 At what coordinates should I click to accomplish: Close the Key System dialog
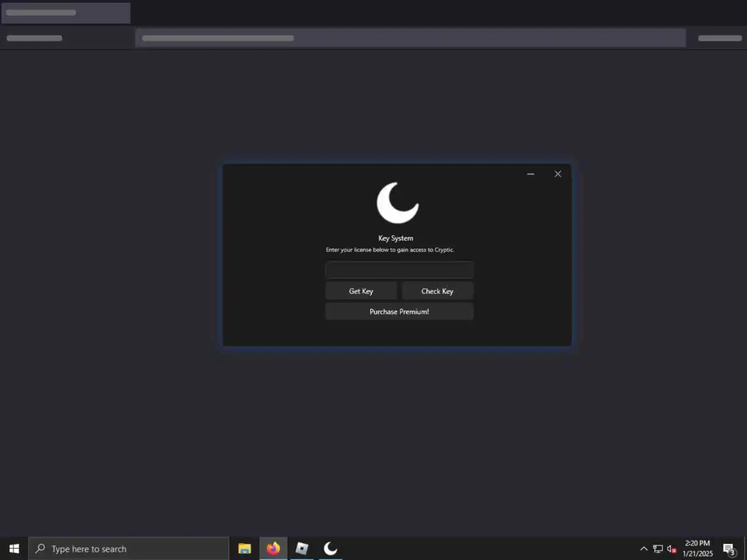pos(558,174)
